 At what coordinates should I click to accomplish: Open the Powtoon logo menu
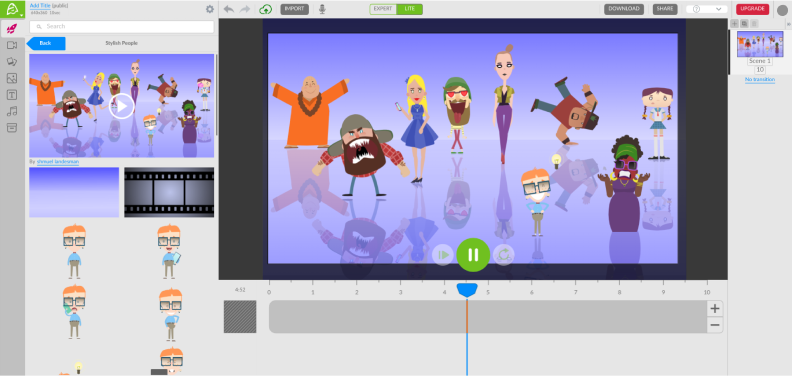[12, 10]
